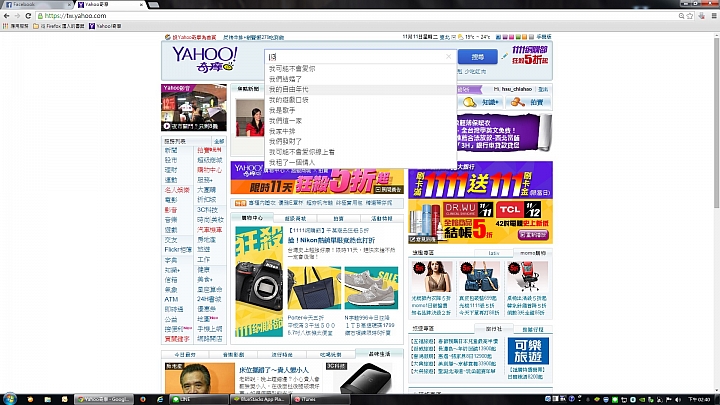Go back with the browser back arrow
Viewport: 720px width, 405px height.
point(6,16)
